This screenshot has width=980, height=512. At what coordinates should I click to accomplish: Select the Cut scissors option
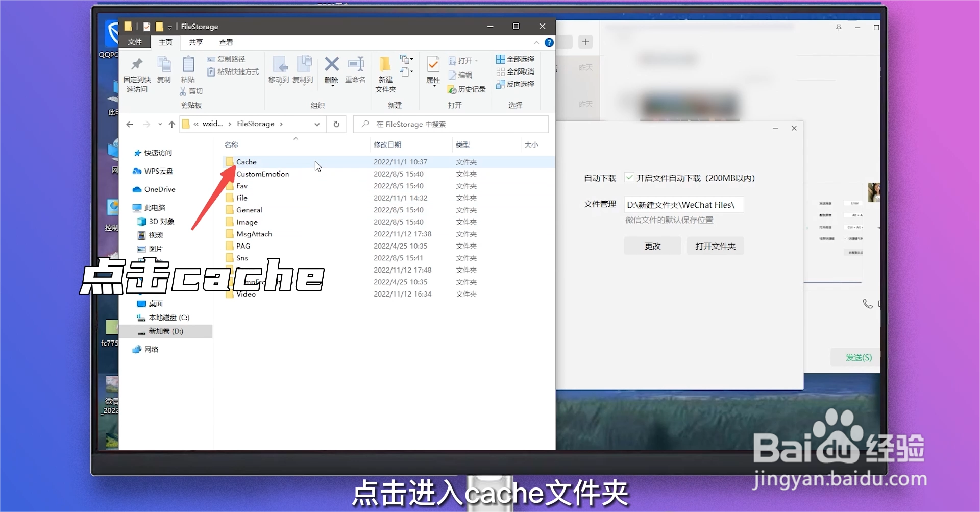191,91
